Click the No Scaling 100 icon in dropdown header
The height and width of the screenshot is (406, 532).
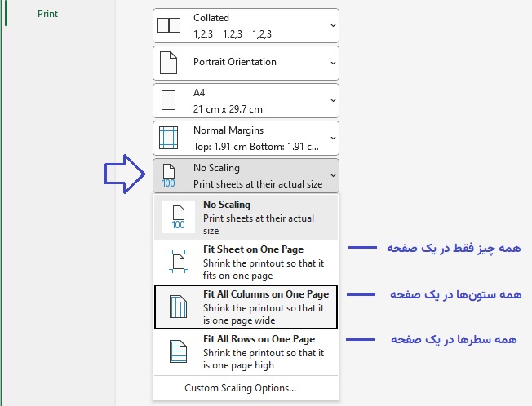tap(169, 175)
